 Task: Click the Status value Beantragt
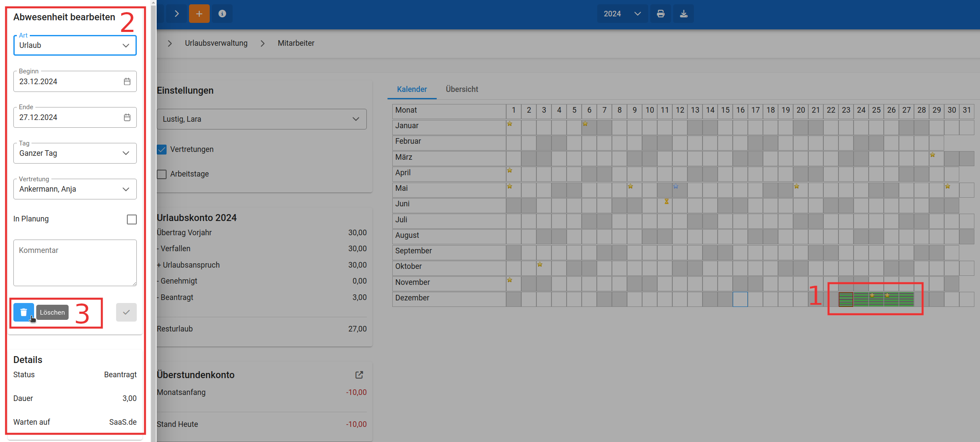click(120, 375)
